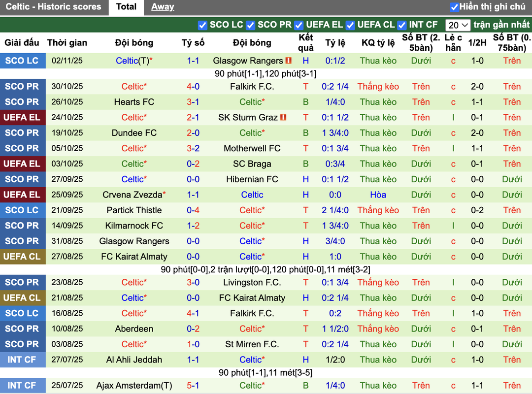Click the Thời gian column header
Screen dimensions: 532x394
click(67, 43)
